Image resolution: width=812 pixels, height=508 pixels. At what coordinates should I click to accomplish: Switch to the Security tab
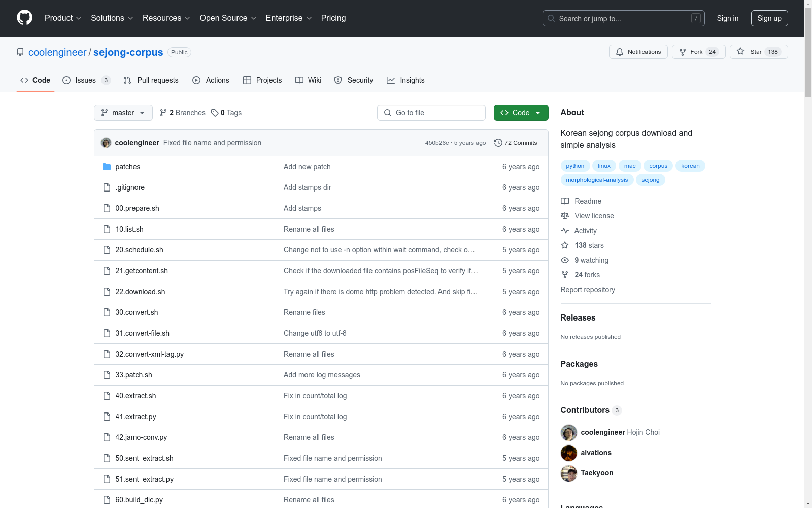click(354, 80)
